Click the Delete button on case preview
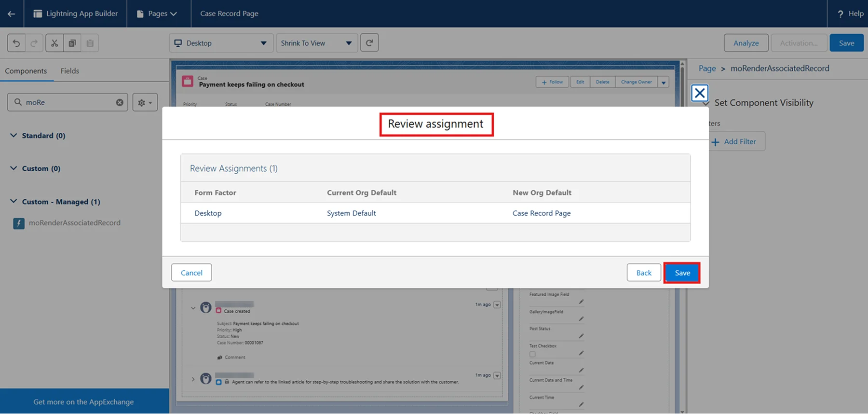 coord(602,82)
